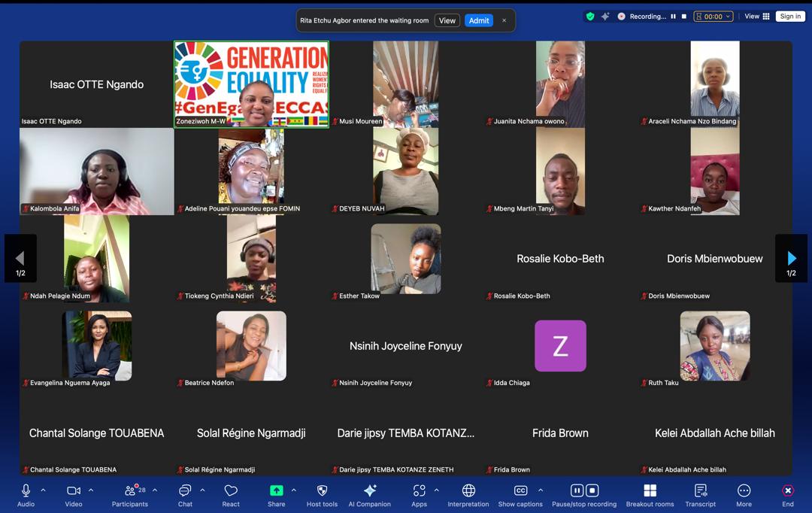Select Kalombola Anifa video tile
The image size is (812, 513).
[97, 172]
